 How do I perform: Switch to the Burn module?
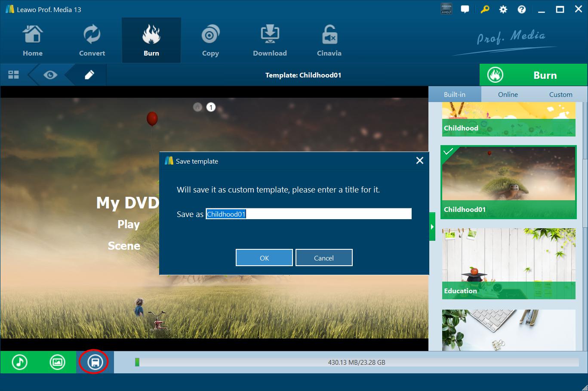tap(151, 40)
